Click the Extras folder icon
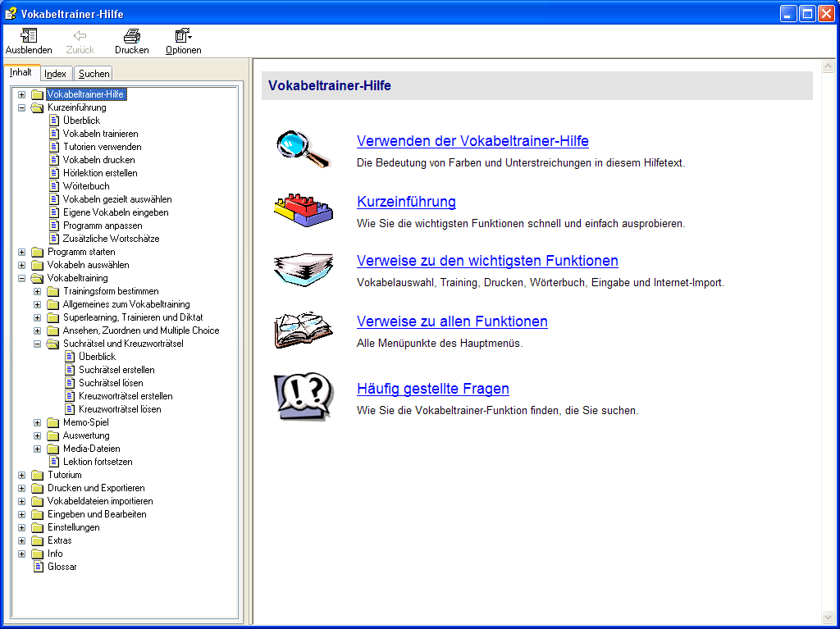Viewport: 840px width, 629px height. tap(37, 540)
